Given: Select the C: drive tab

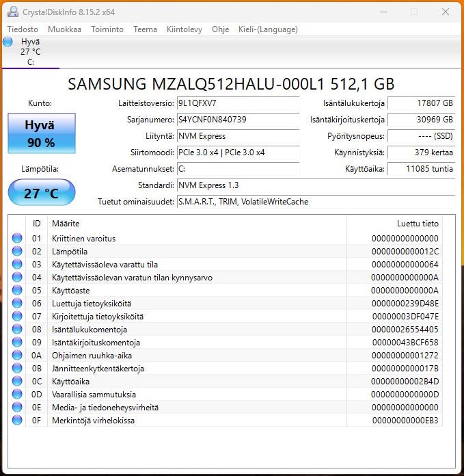Looking at the screenshot, I should tap(30, 52).
